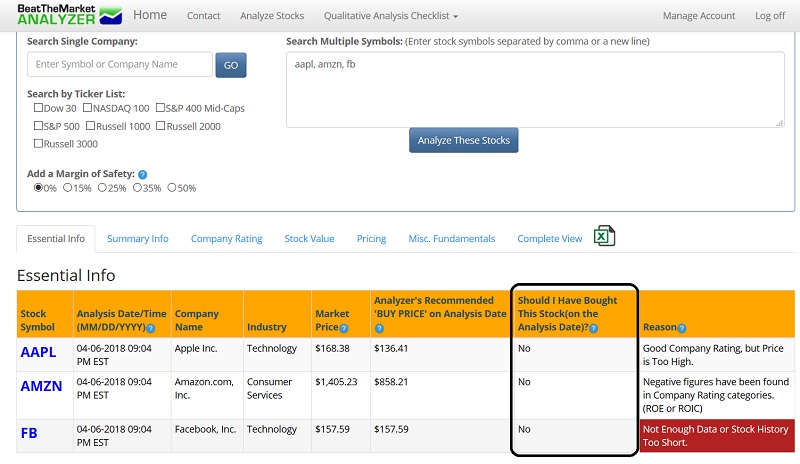Viewport: 800px width, 464px height.
Task: Expand the Qualitative Analysis Checklist dropdown
Action: 391,16
